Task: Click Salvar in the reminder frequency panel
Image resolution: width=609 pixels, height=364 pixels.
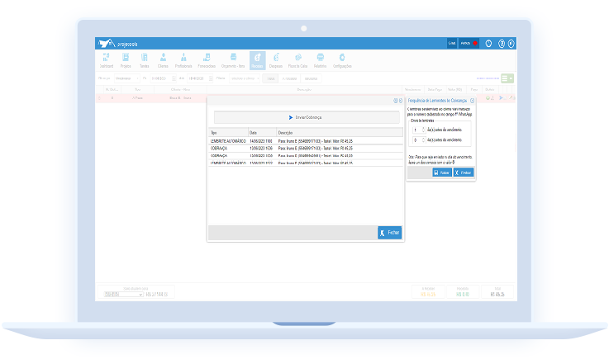Action: coord(441,173)
